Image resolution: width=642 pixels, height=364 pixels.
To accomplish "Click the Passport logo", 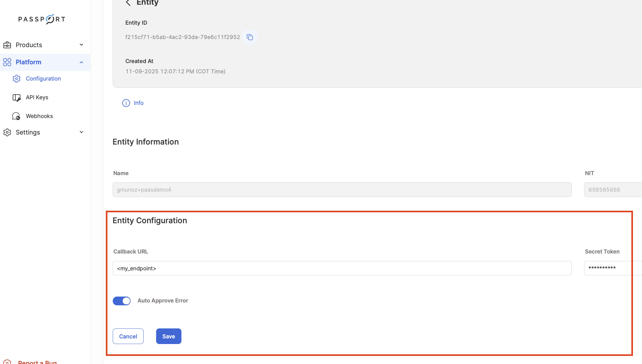I will click(x=42, y=19).
